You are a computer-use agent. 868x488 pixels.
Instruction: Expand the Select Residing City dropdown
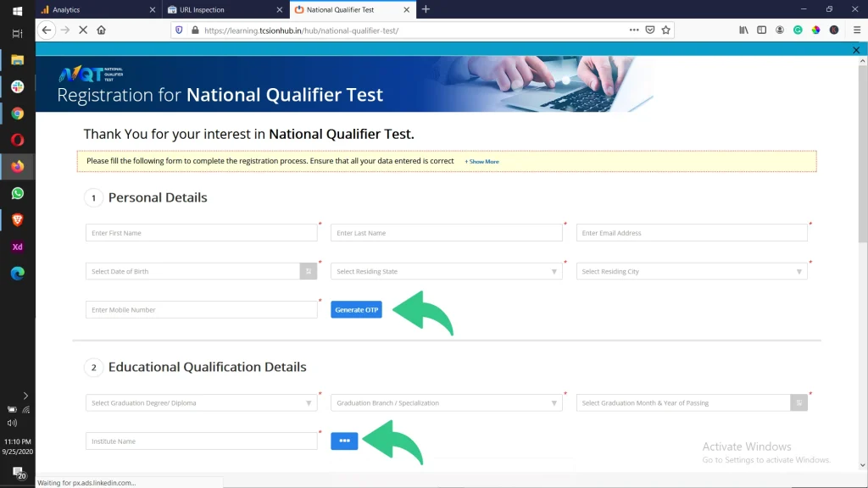point(798,271)
